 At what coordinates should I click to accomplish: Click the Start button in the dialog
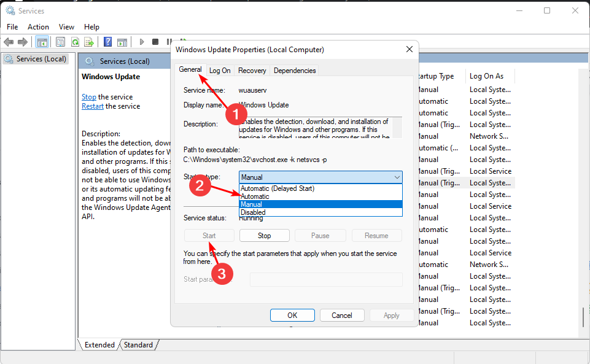click(x=209, y=235)
